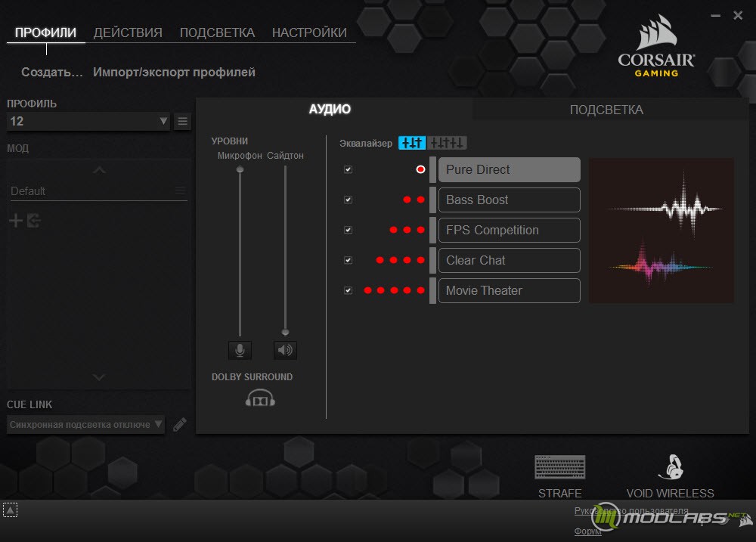756x542 pixels.
Task: Choose the Pure Direct preset
Action: 509,170
